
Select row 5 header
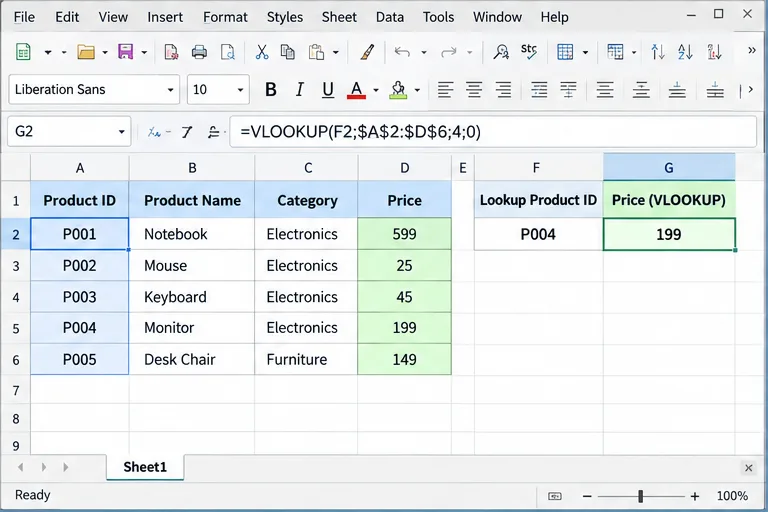pyautogui.click(x=16, y=328)
